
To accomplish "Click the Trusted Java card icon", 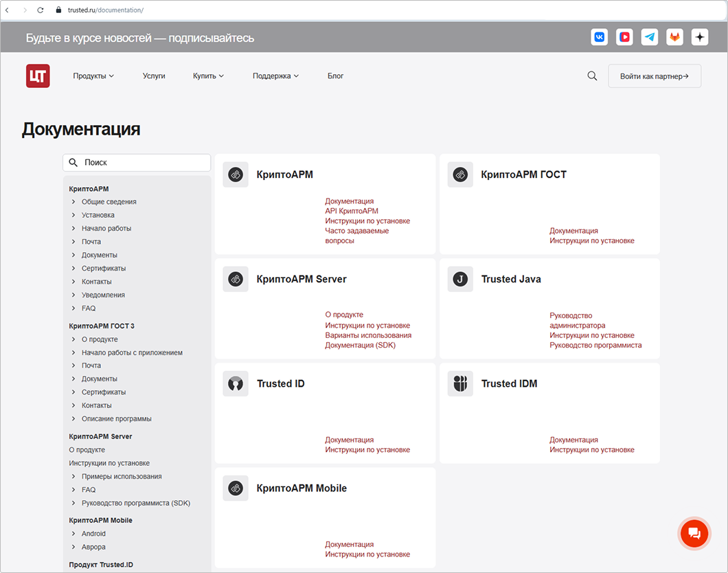I will (x=460, y=279).
